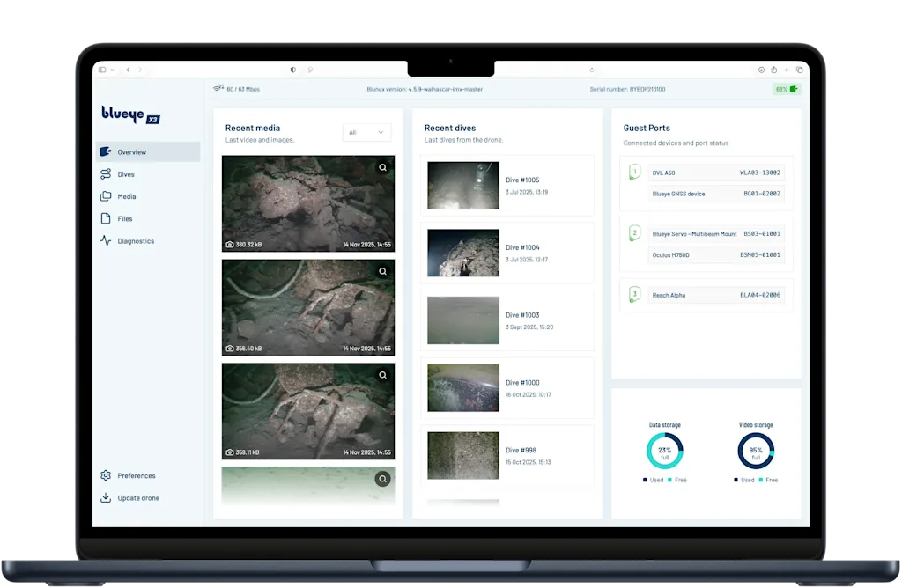The image size is (902, 588).
Task: Click the Dive #1004 thumbnail
Action: coord(462,253)
